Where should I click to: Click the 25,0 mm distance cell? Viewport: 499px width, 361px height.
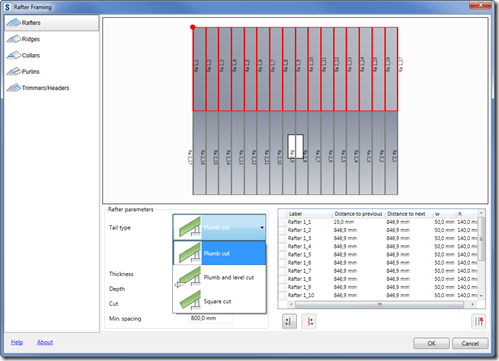pos(359,222)
